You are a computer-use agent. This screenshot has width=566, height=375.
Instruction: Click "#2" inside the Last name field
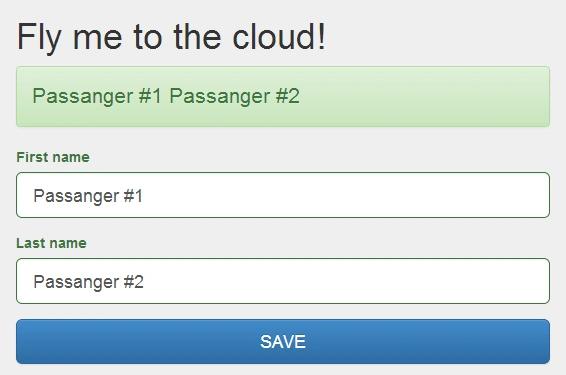coord(134,282)
